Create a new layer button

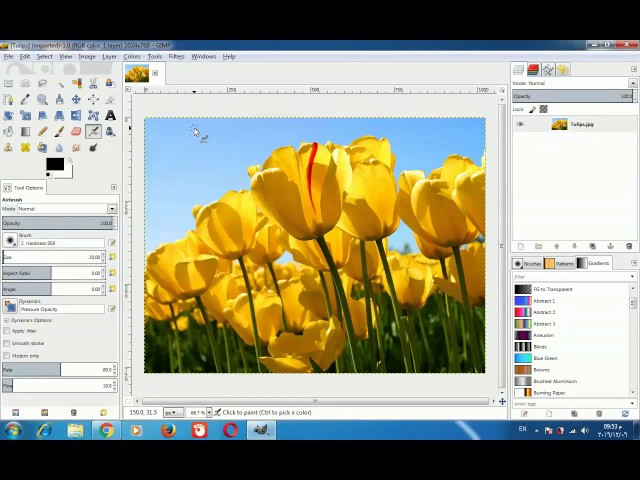[520, 246]
